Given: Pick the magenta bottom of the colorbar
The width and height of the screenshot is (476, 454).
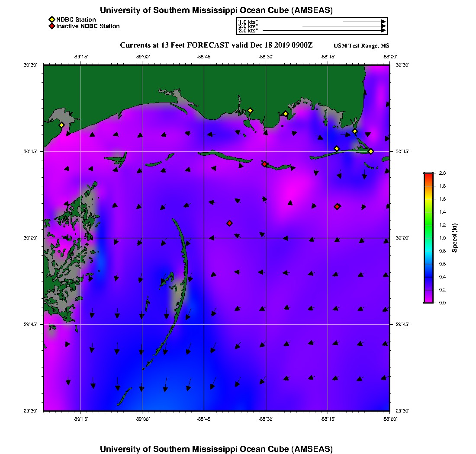Looking at the screenshot, I should pyautogui.click(x=428, y=300).
